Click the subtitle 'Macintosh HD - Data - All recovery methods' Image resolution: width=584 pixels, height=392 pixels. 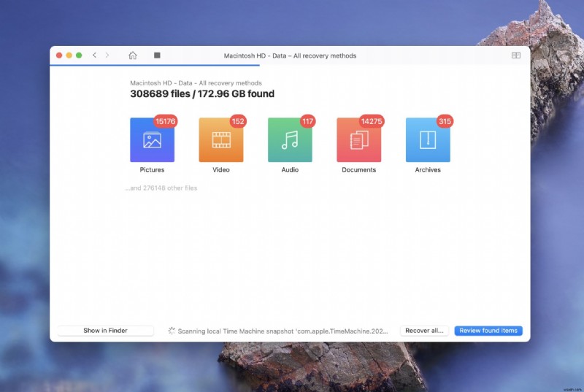click(x=196, y=83)
